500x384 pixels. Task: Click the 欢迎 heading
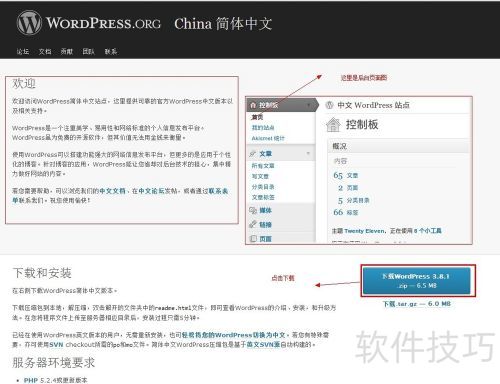pyautogui.click(x=24, y=84)
